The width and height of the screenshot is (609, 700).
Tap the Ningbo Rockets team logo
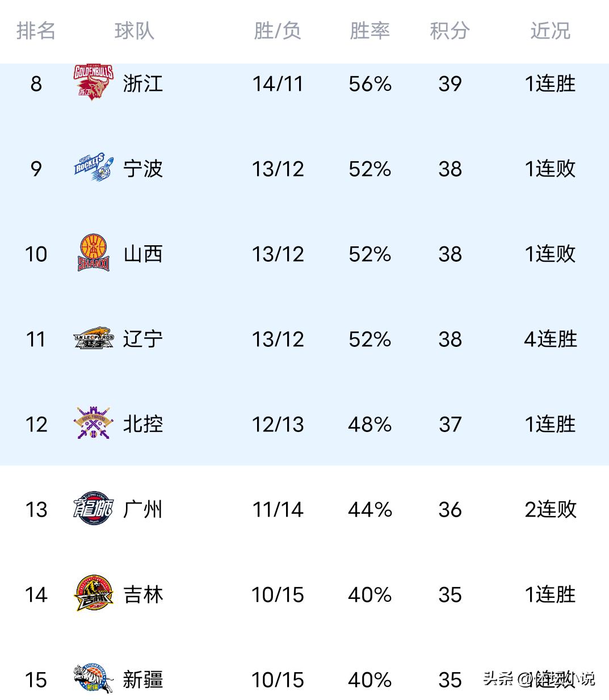coord(94,168)
